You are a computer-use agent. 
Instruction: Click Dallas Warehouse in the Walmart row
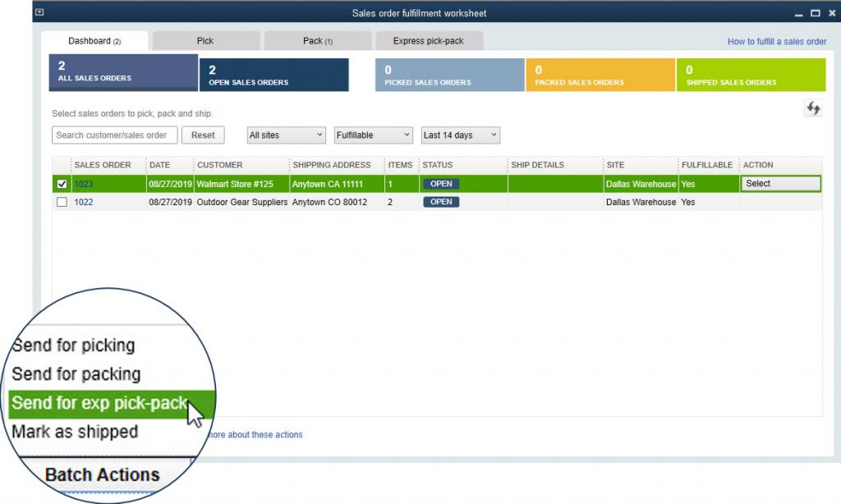(x=641, y=184)
